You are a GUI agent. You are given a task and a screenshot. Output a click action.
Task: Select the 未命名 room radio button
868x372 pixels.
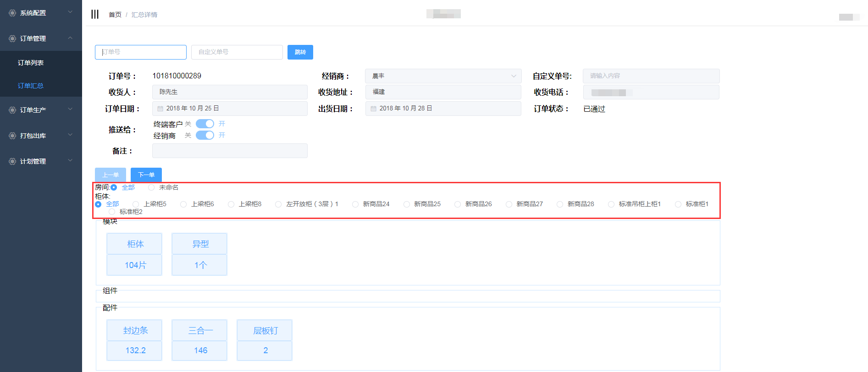151,187
